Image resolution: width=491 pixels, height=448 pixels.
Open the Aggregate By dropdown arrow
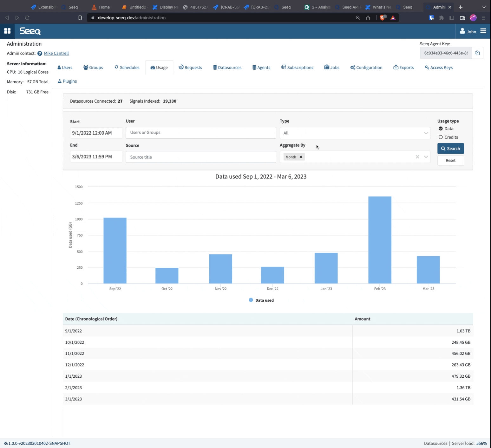pos(426,157)
